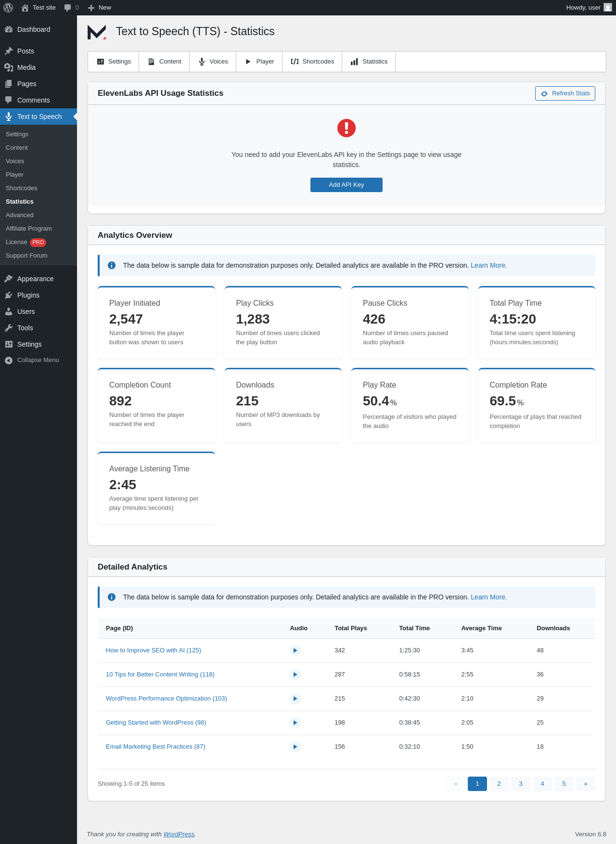Viewport: 616px width, 844px height.
Task: Open comments bubble in admin bar
Action: (x=71, y=8)
